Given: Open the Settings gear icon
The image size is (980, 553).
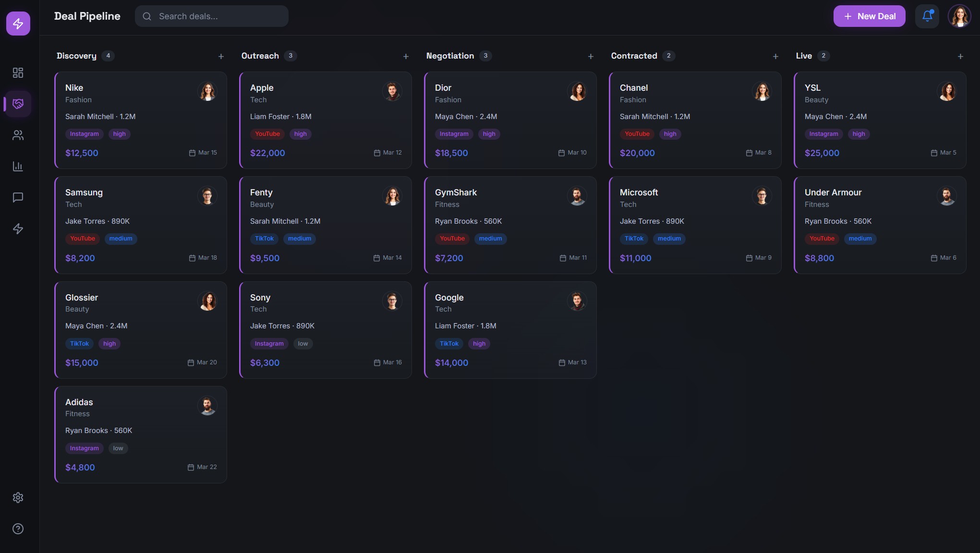Looking at the screenshot, I should (x=18, y=497).
